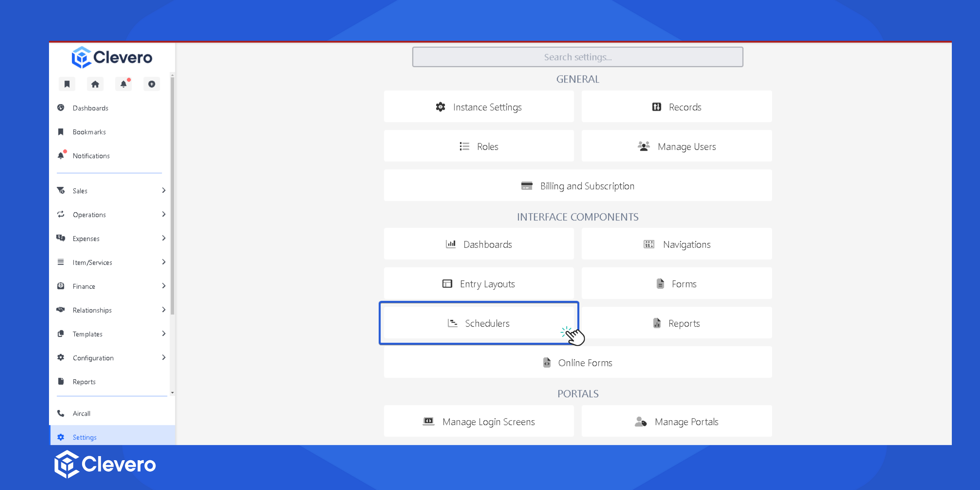
Task: Open the Navigations settings tile
Action: pyautogui.click(x=677, y=245)
